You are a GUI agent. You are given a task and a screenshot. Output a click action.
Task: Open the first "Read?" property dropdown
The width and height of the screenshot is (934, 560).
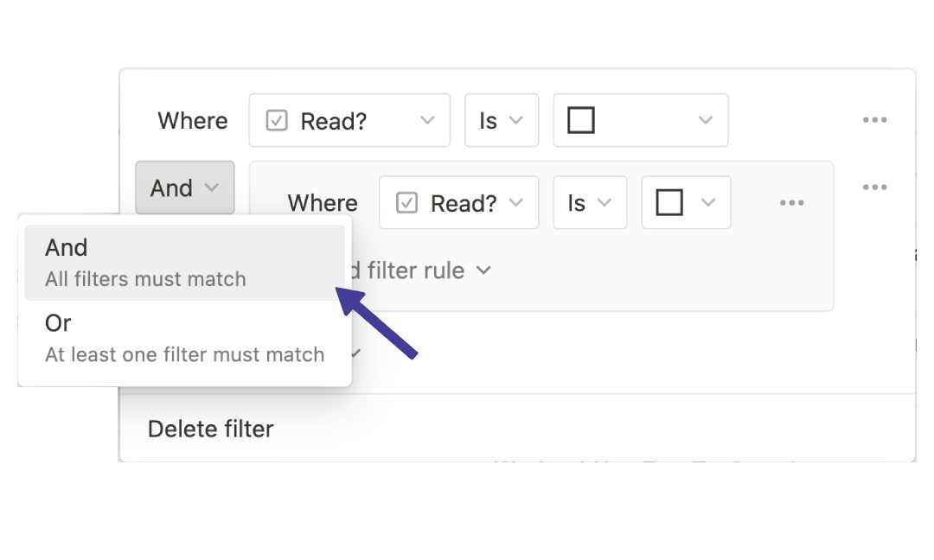[x=349, y=120]
